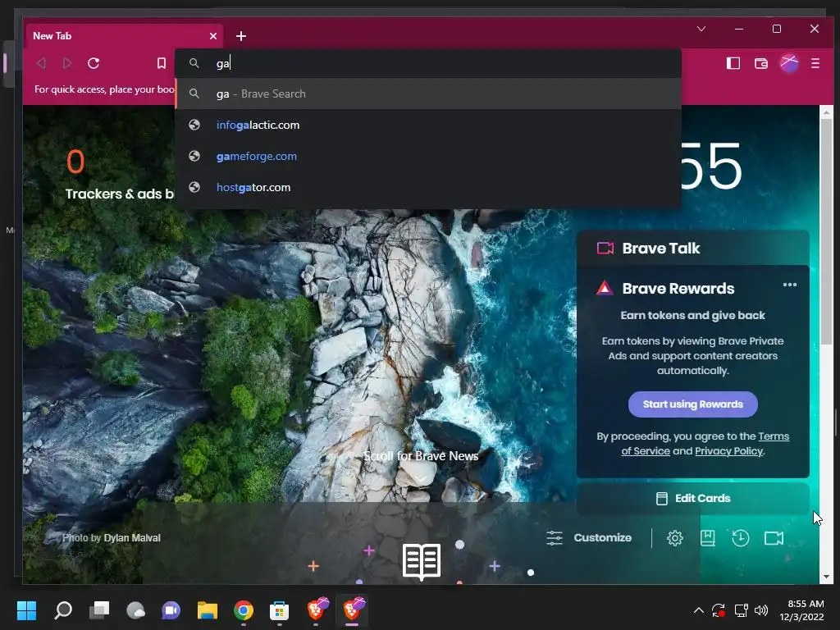Viewport: 840px width, 630px height.
Task: Open the Terms of Service link
Action: click(x=705, y=444)
